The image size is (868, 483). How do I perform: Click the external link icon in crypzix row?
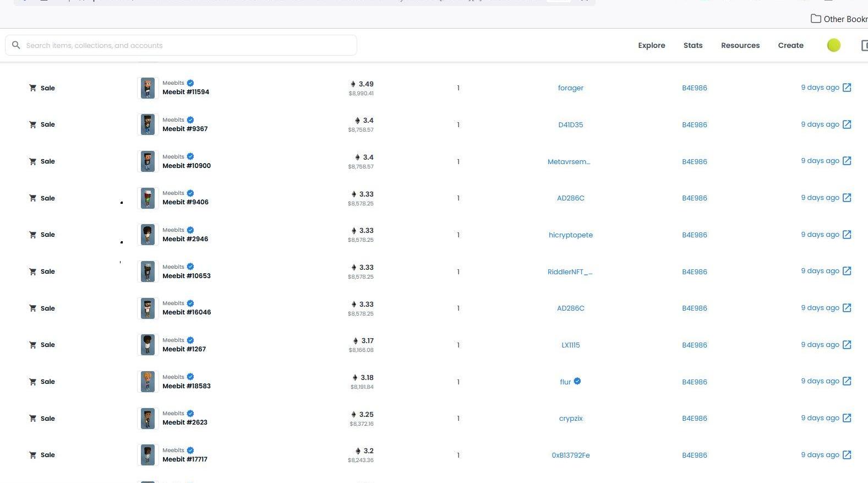847,418
